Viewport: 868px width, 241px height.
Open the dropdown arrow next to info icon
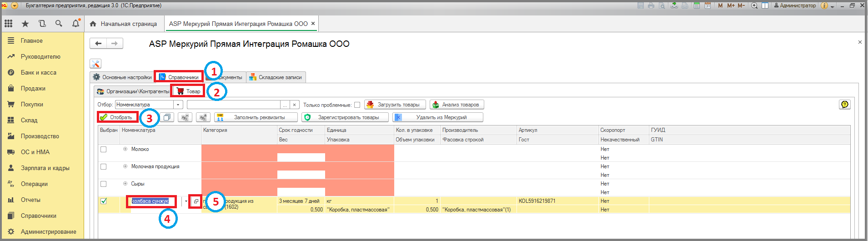click(x=833, y=6)
